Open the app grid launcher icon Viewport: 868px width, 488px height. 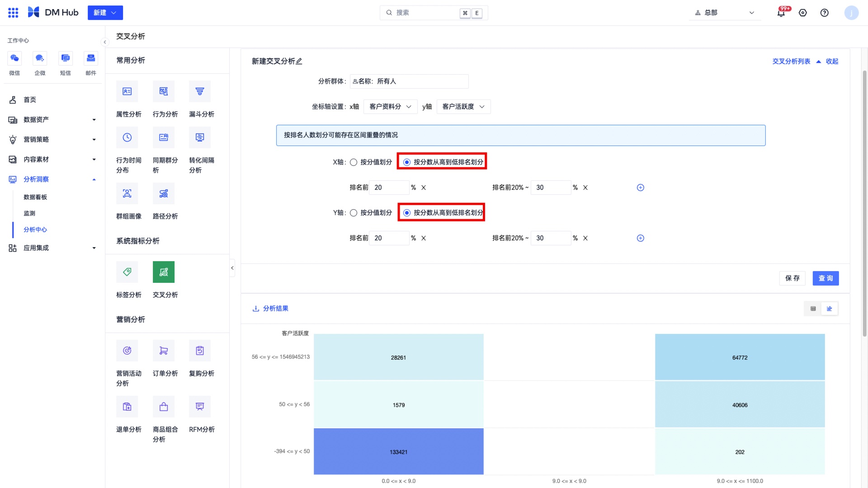[13, 13]
